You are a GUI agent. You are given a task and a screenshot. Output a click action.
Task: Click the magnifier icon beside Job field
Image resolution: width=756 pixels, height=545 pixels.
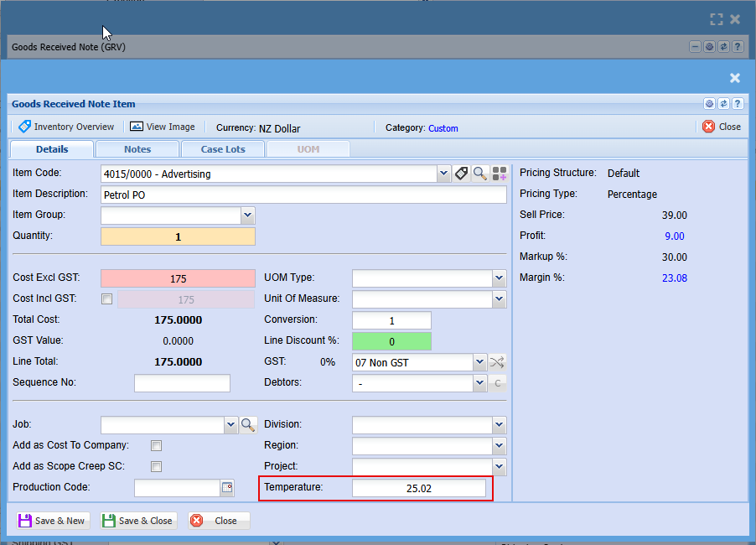pyautogui.click(x=248, y=425)
